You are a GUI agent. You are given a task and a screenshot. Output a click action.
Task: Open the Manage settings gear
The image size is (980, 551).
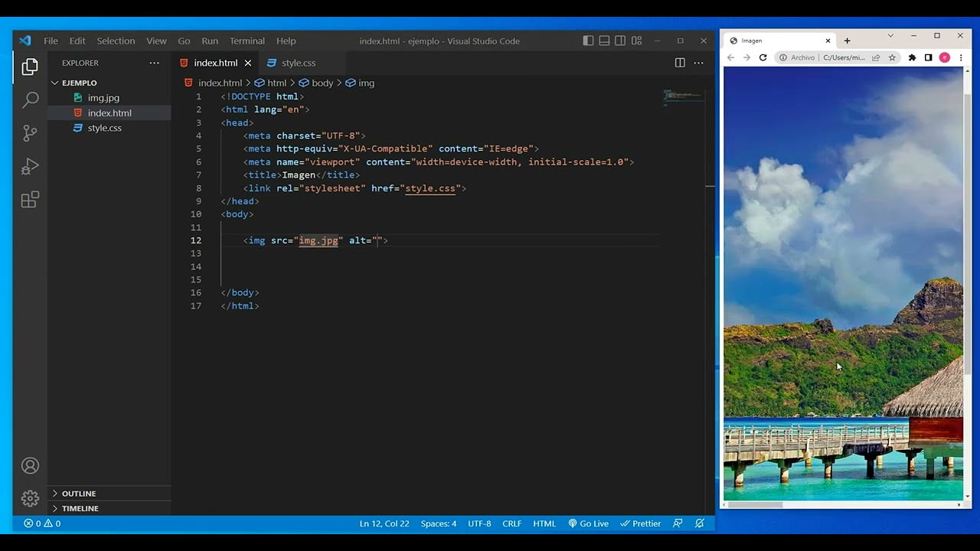(30, 499)
